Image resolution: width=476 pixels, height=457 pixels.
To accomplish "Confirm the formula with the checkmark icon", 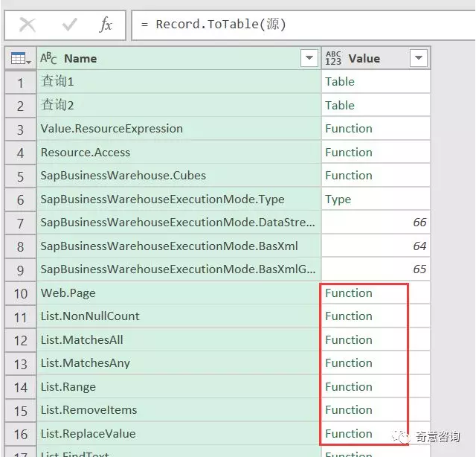I will [69, 25].
